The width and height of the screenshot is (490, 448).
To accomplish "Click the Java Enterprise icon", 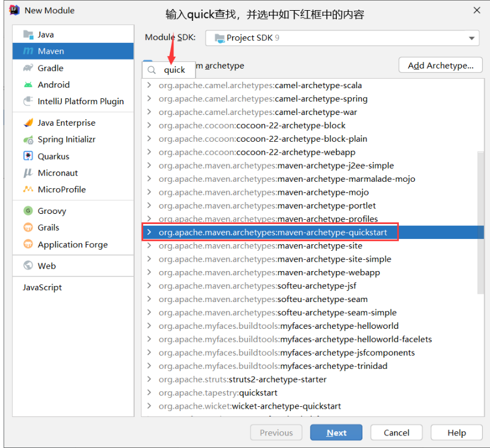I will [x=28, y=123].
